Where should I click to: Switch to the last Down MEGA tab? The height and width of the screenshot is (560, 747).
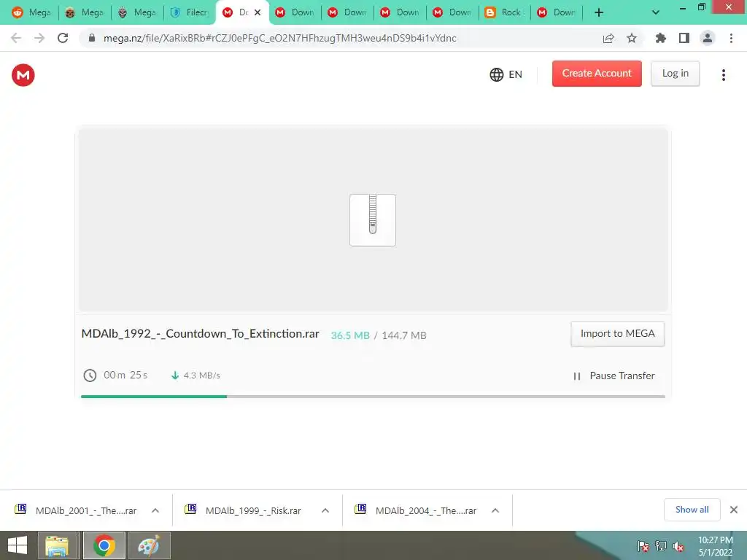tap(556, 12)
